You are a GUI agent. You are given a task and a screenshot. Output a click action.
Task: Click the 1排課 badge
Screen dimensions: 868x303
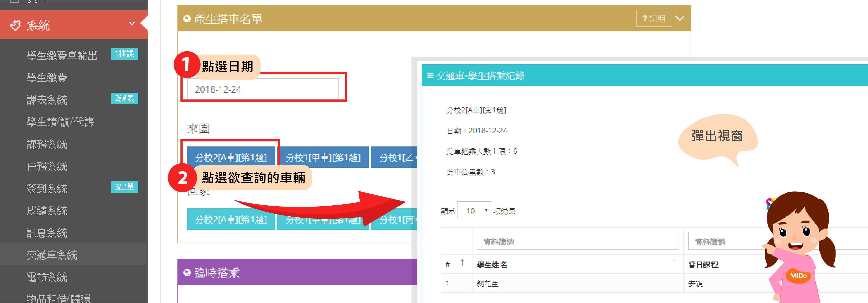tap(125, 54)
